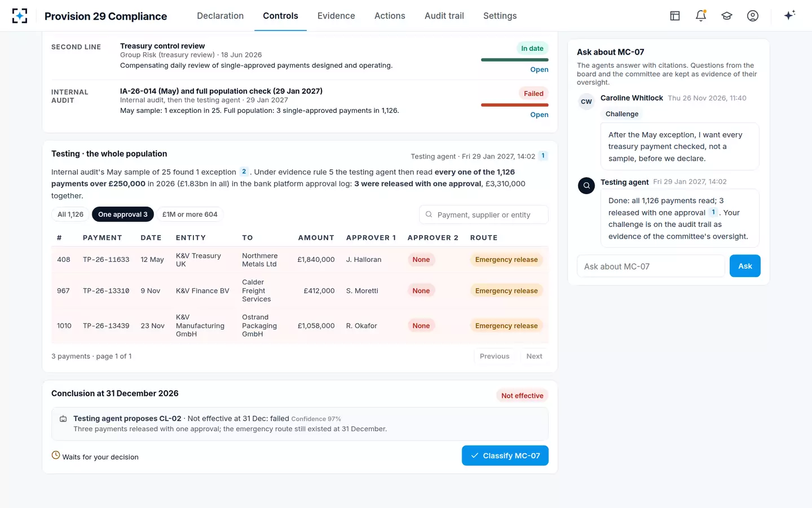
Task: Click the None badge in R. Okafor row
Action: click(x=421, y=326)
